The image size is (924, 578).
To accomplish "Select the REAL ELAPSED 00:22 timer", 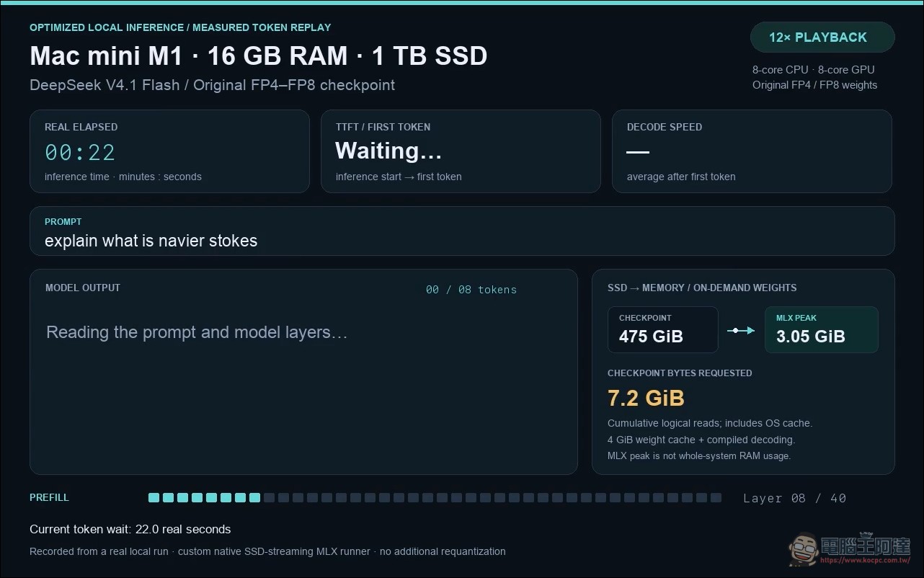I will 80,152.
